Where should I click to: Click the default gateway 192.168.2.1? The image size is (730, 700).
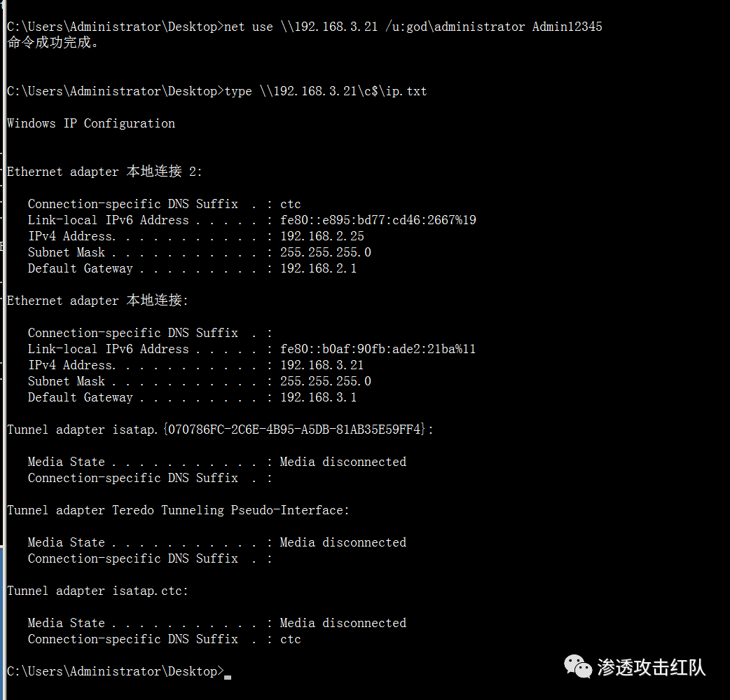pyautogui.click(x=318, y=268)
